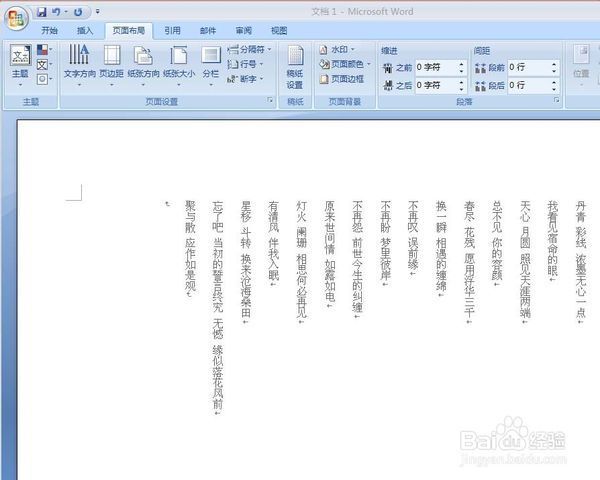Open theme fonts dropdown
Image resolution: width=600 pixels, height=480 pixels.
pyautogui.click(x=44, y=65)
